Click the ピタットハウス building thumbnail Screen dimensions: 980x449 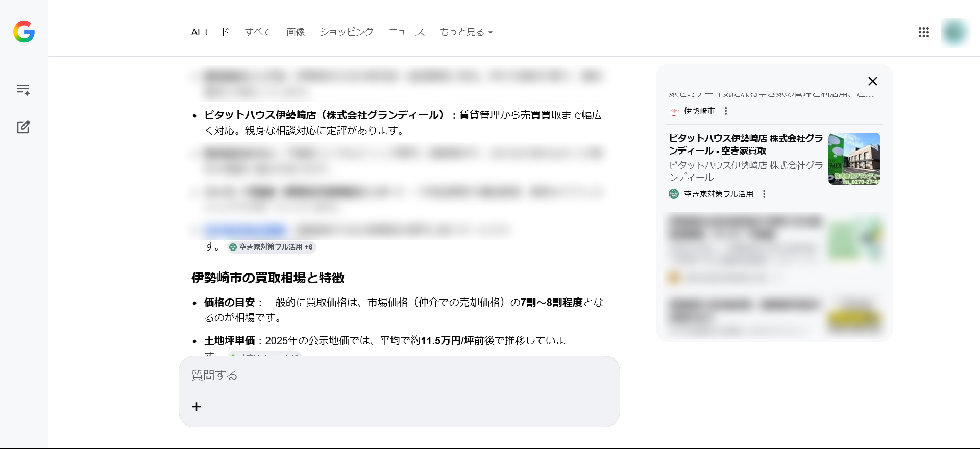click(854, 159)
